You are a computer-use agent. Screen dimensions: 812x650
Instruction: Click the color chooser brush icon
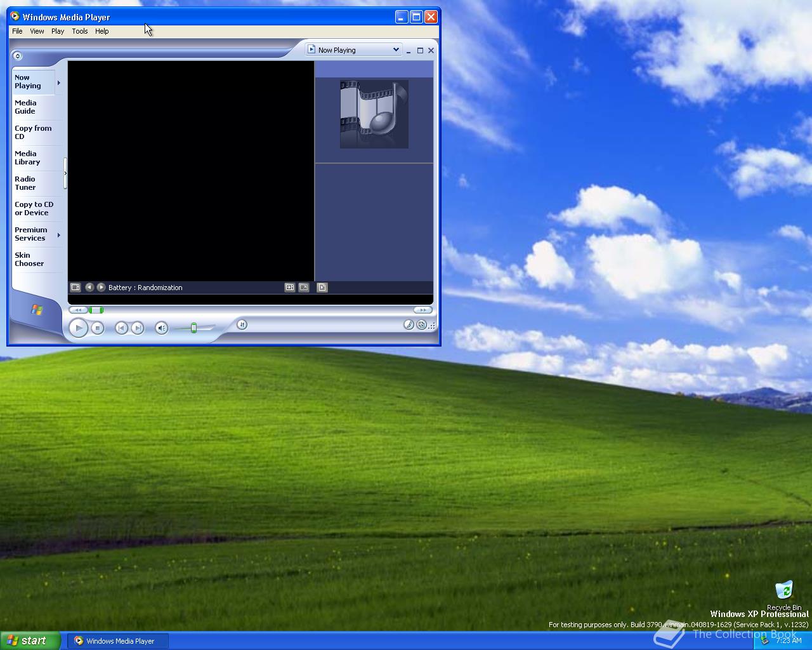pyautogui.click(x=409, y=324)
